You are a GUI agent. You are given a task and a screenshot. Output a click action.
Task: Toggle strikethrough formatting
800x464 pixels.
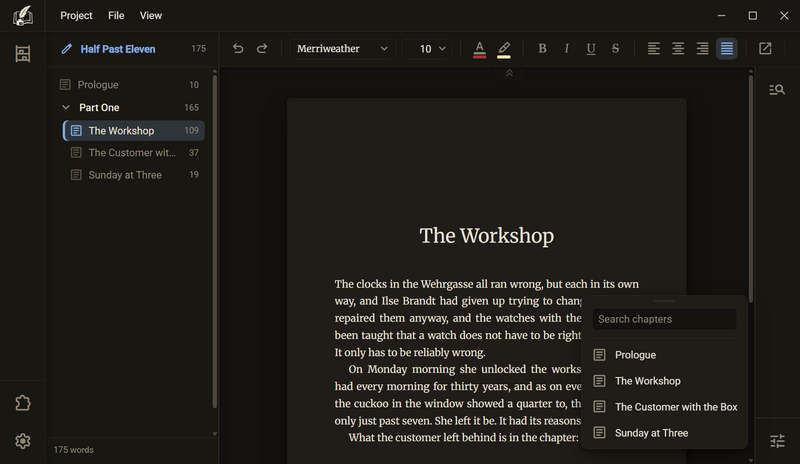coord(615,48)
